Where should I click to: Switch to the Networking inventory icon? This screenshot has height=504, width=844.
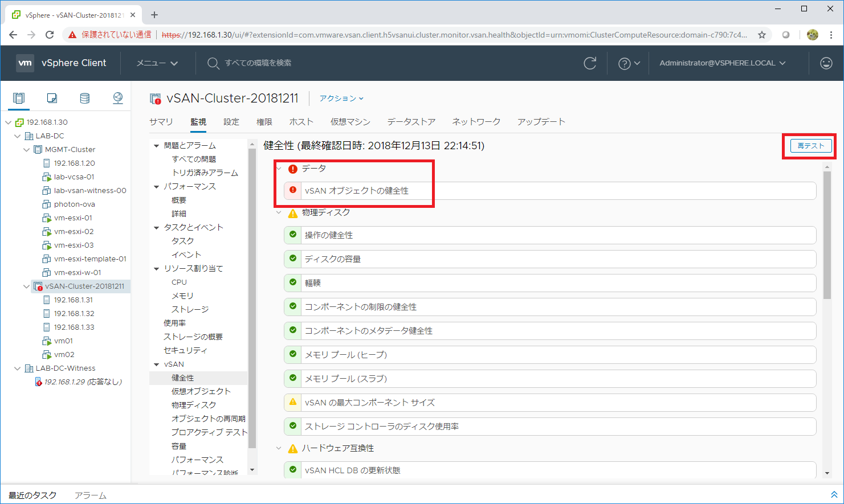click(x=118, y=98)
